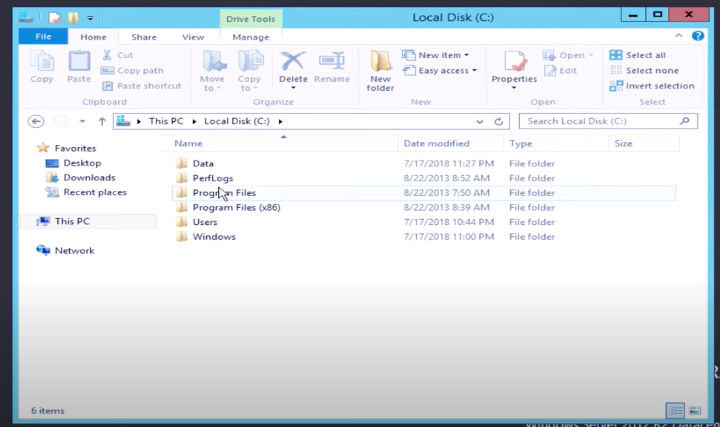Viewport: 720px width, 427px height.
Task: Open the Move to menu
Action: click(212, 71)
